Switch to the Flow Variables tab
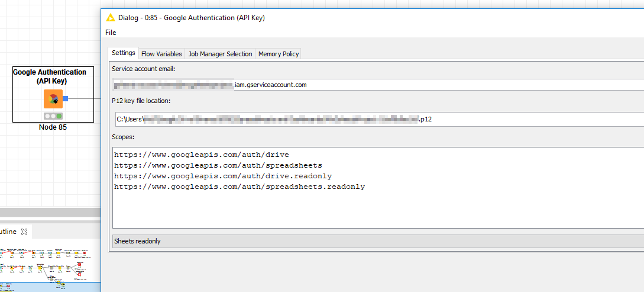 [161, 54]
